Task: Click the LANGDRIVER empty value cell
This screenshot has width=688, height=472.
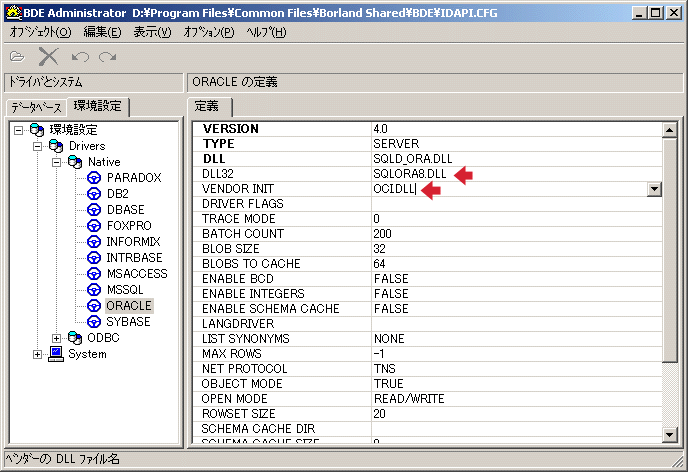Action: point(516,324)
